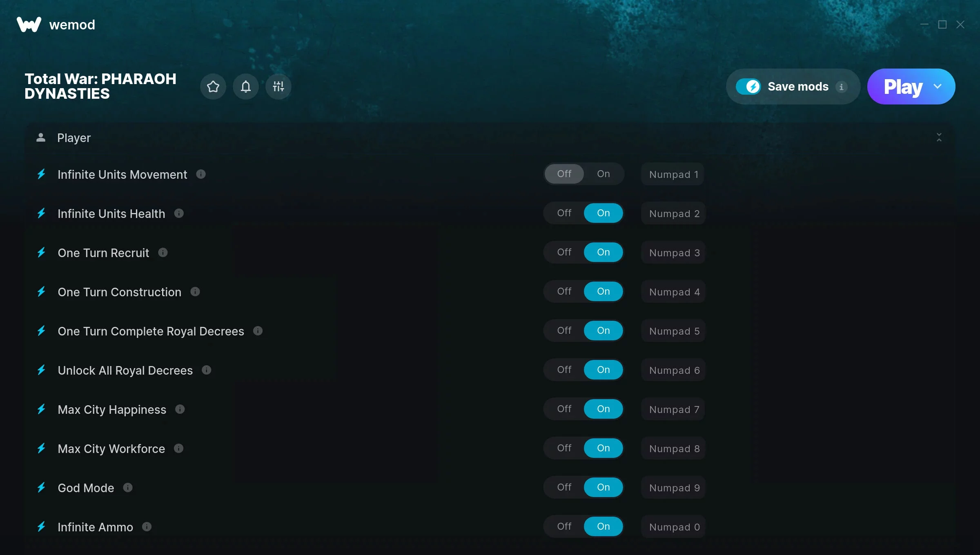
Task: Change the Numpad 9 hotkey
Action: coord(673,488)
